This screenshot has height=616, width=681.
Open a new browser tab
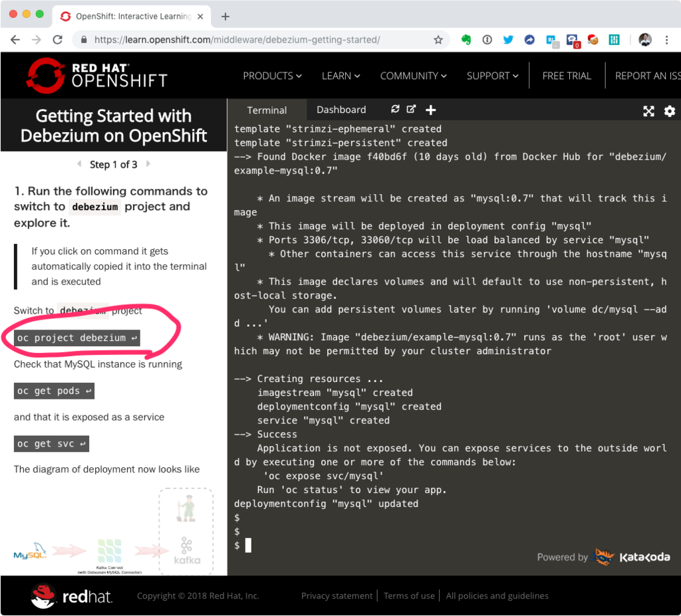[225, 17]
